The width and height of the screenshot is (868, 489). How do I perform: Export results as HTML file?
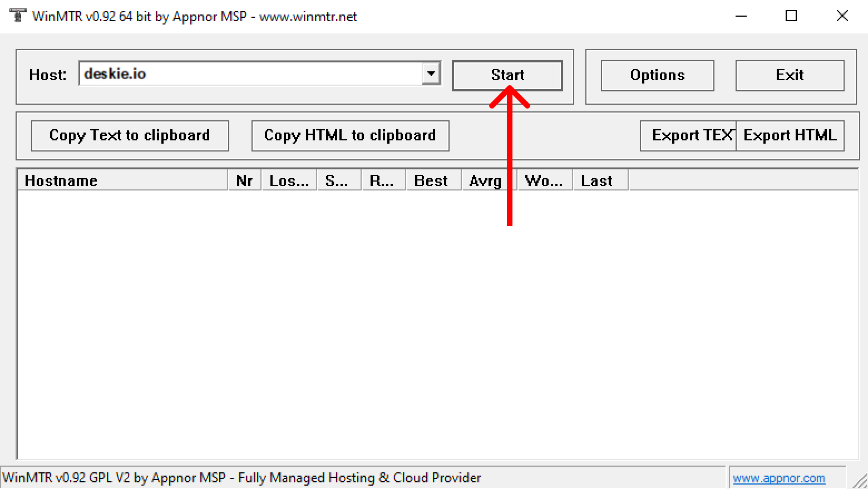(790, 135)
